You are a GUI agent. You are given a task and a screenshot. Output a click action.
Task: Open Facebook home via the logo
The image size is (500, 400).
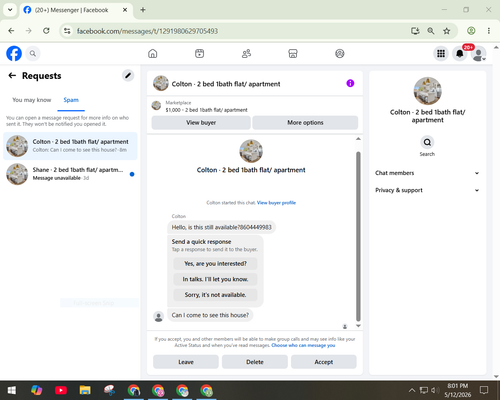point(14,53)
